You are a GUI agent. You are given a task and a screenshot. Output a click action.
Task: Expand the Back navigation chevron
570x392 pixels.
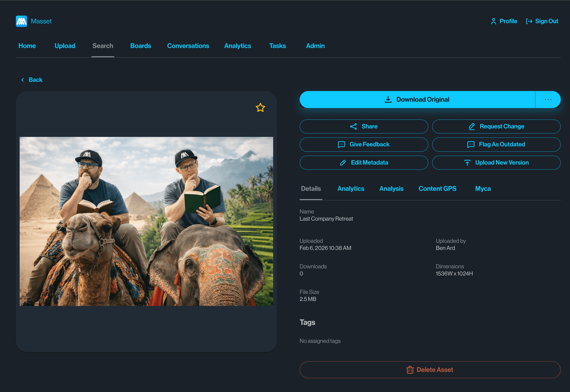(x=22, y=80)
